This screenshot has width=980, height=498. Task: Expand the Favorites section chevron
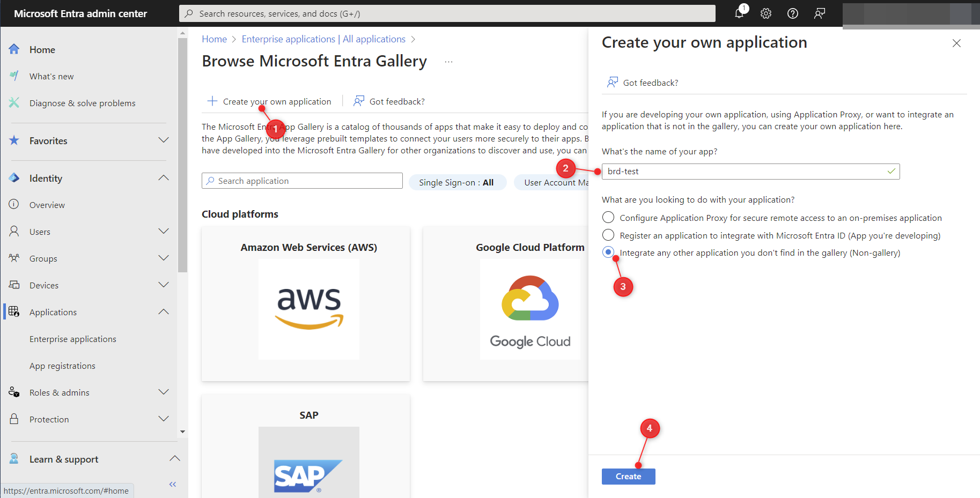[164, 140]
